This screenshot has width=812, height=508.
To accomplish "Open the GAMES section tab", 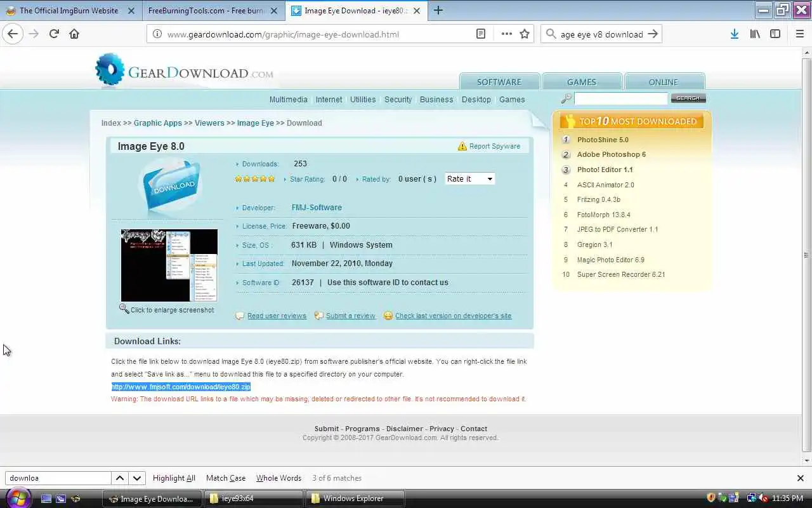I will point(582,82).
